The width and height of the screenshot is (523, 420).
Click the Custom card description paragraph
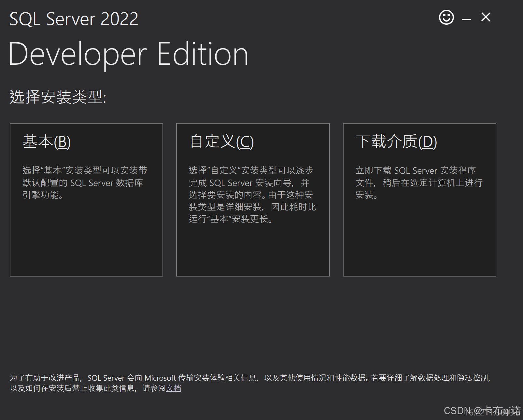click(253, 195)
